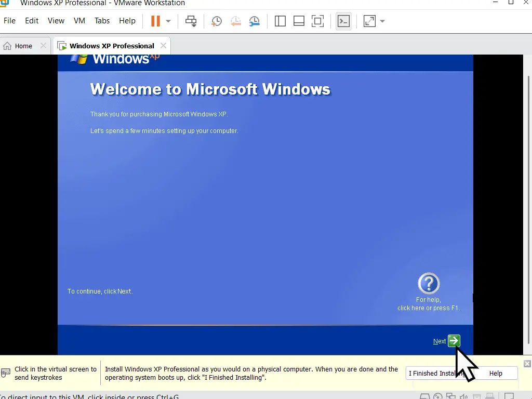Open the power options dropdown arrow beside pause
Screen dimensions: 532x399
[x=168, y=21]
